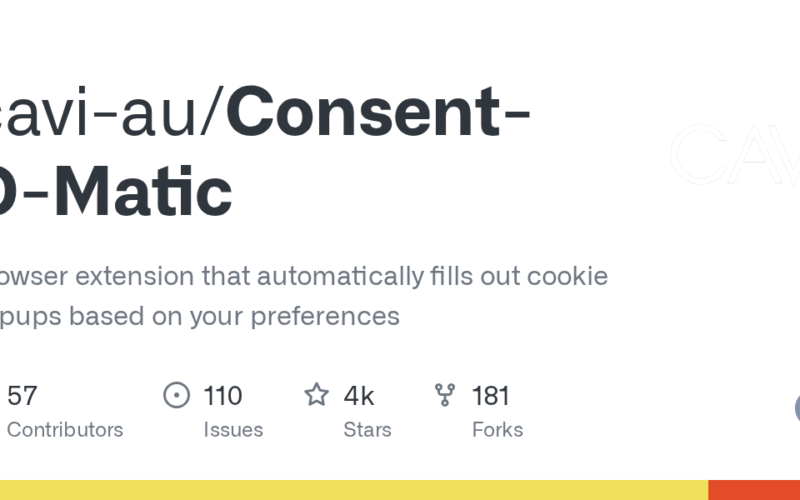This screenshot has height=500, width=800.
Task: Click the orange-red language bar segment
Action: coord(754,490)
